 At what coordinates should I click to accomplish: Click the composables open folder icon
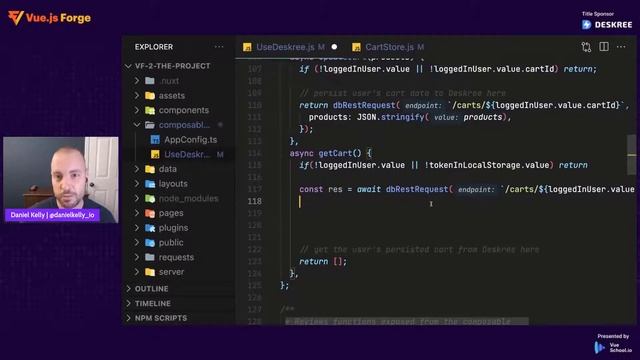150,125
